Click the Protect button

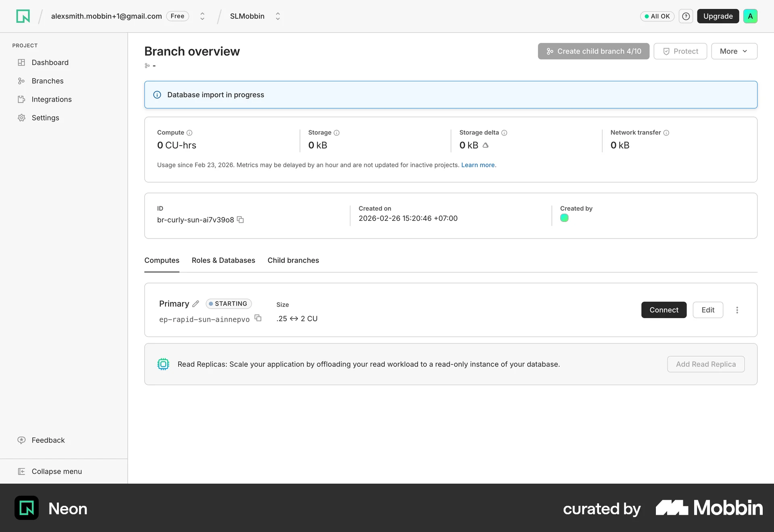click(680, 51)
